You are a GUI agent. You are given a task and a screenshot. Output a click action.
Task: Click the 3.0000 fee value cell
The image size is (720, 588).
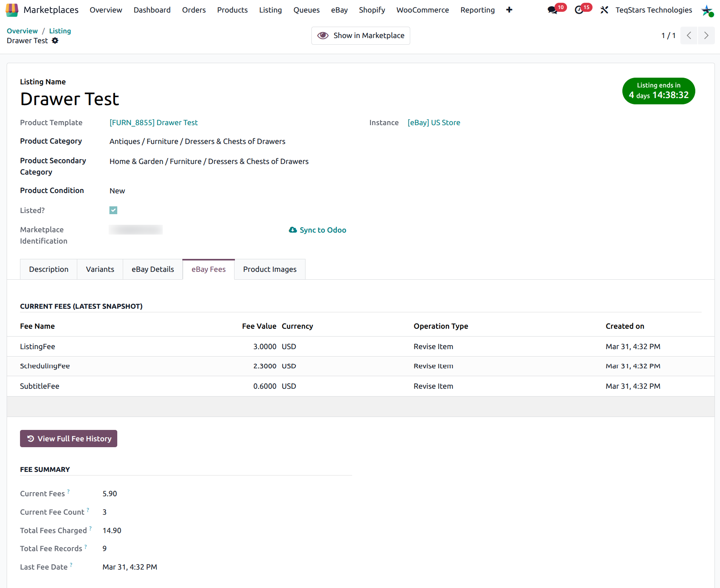tap(265, 346)
